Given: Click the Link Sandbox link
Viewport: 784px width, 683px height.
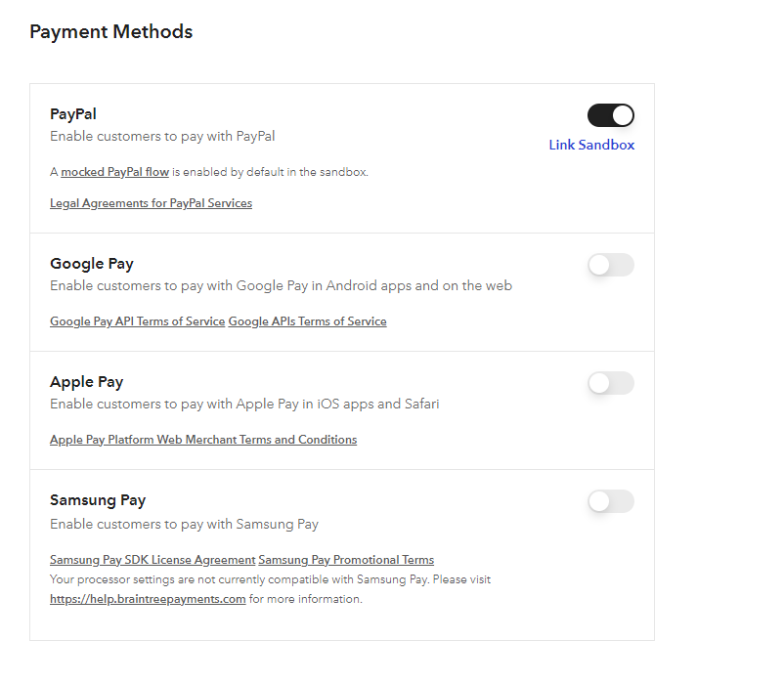Looking at the screenshot, I should pyautogui.click(x=591, y=145).
